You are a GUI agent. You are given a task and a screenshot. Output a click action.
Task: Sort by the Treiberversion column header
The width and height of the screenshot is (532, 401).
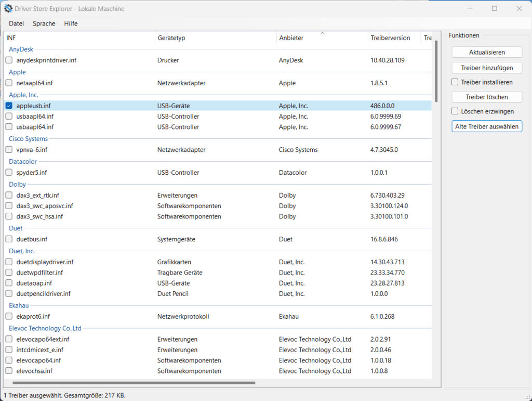[x=394, y=37]
